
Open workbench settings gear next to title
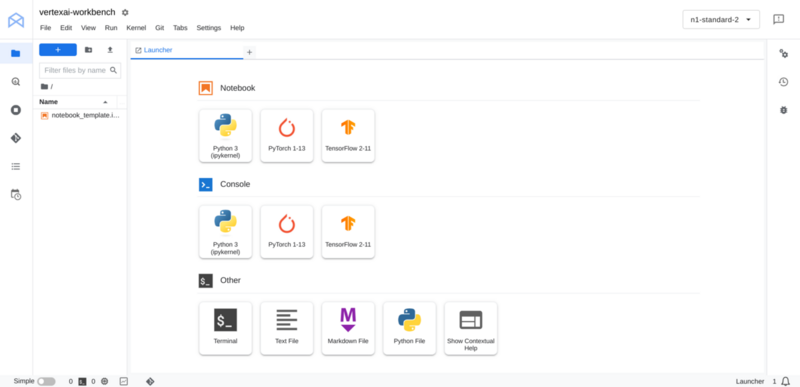tap(125, 12)
